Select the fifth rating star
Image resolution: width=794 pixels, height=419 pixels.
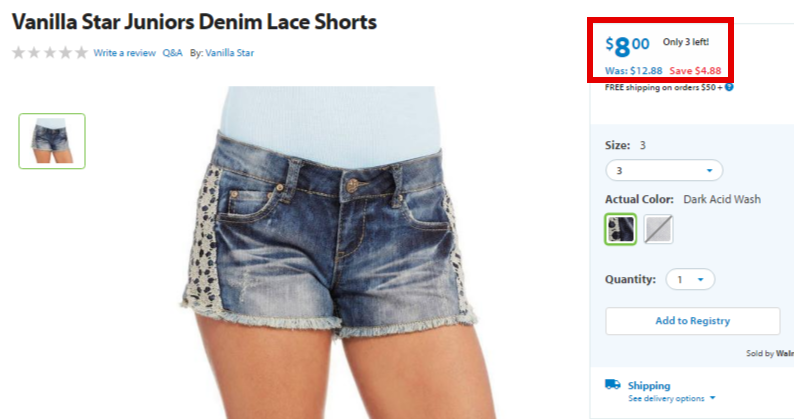81,53
